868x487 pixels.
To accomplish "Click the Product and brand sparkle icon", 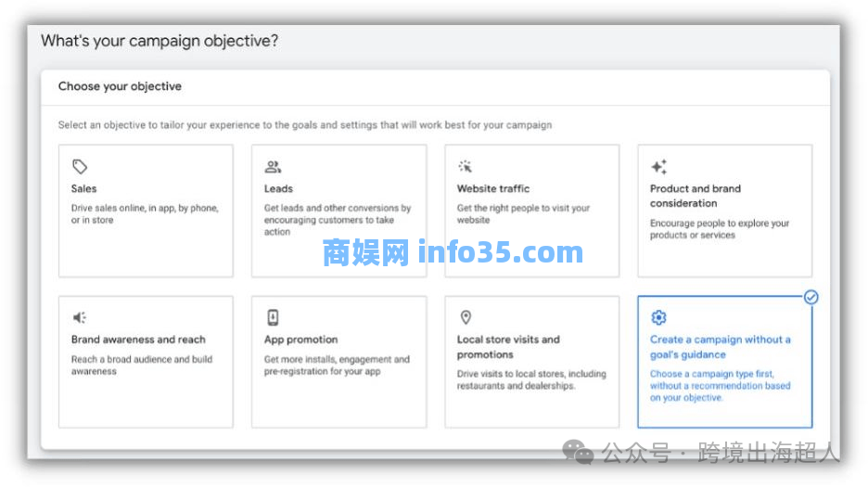I will pyautogui.click(x=658, y=166).
